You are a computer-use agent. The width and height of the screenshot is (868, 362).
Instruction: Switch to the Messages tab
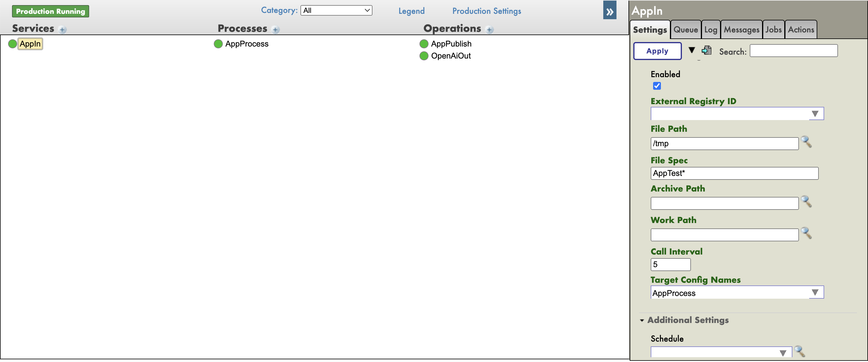(741, 30)
